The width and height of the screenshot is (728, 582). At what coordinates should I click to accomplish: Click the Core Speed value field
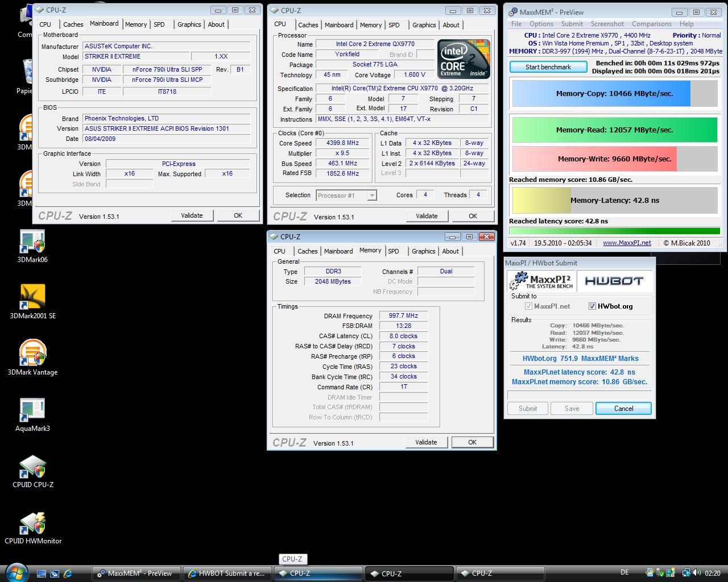(x=342, y=143)
